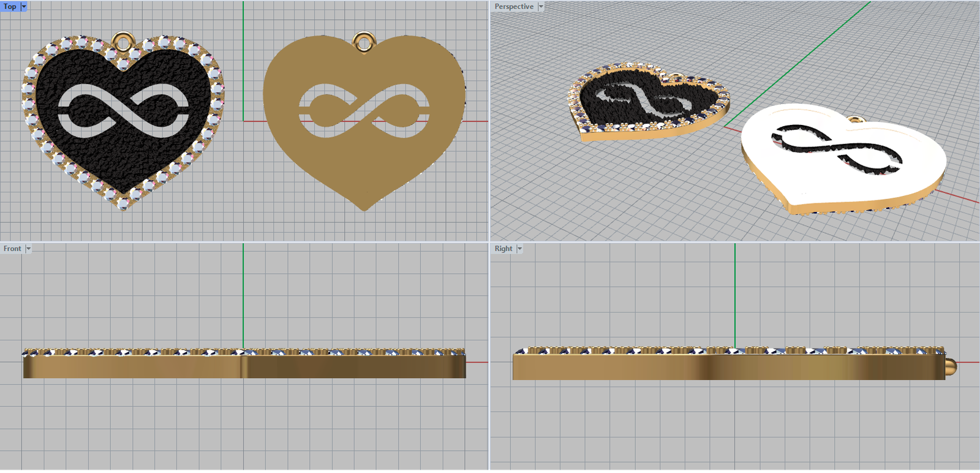Expand the Right viewport dropdown arrow

519,248
